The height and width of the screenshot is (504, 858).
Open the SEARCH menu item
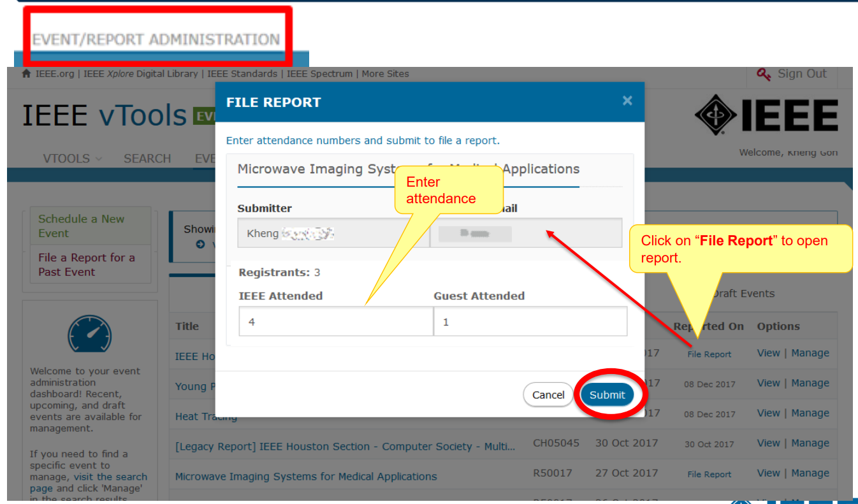[x=147, y=159]
